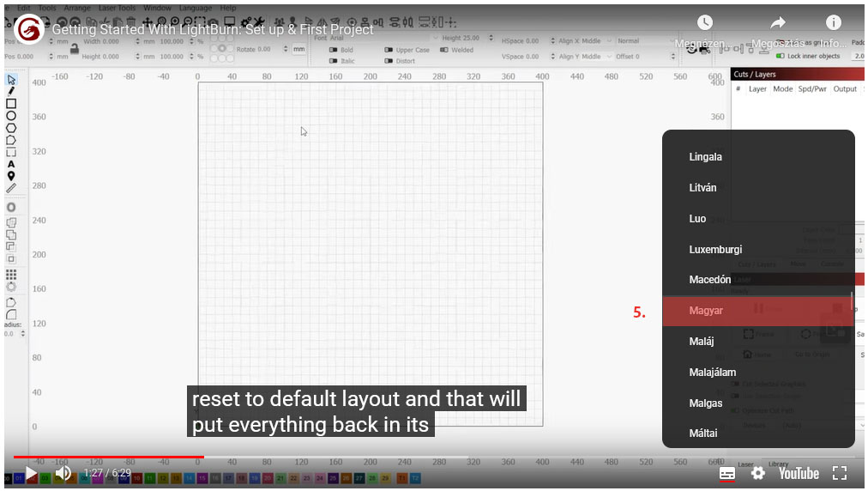The height and width of the screenshot is (491, 868).
Task: Show video info with the i icon
Action: pyautogui.click(x=833, y=22)
